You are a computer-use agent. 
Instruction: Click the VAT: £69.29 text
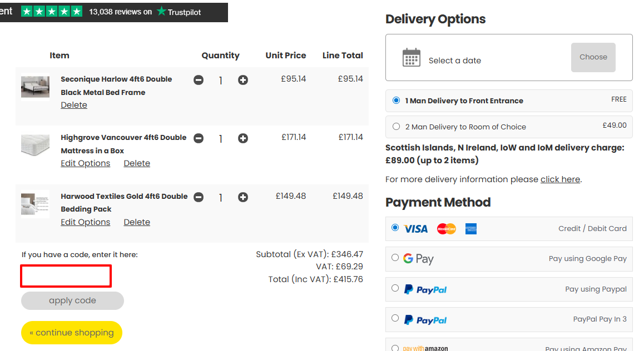pyautogui.click(x=339, y=267)
